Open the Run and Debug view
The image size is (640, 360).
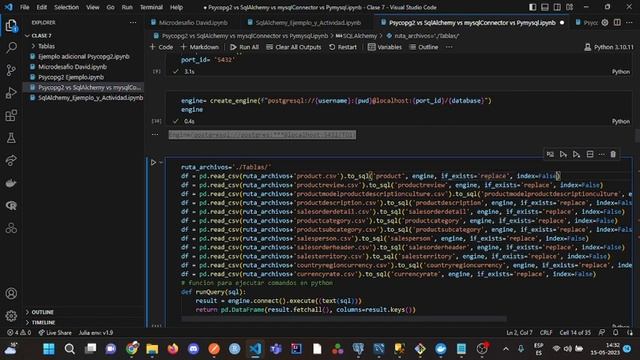point(11,93)
